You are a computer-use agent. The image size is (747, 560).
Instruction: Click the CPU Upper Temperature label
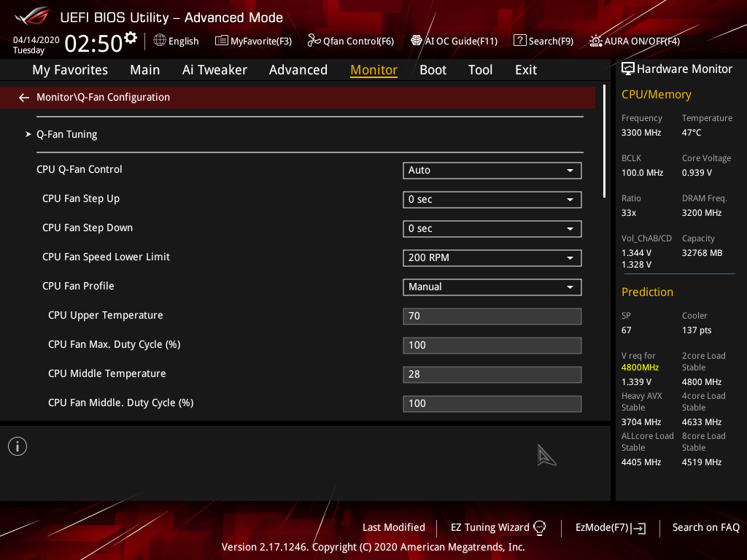[x=105, y=315]
